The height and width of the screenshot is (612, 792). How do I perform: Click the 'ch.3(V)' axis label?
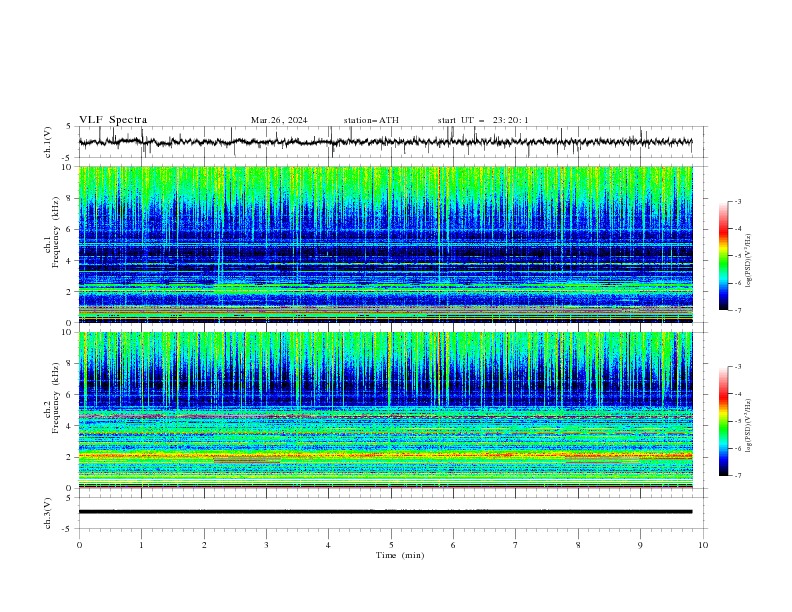(48, 513)
